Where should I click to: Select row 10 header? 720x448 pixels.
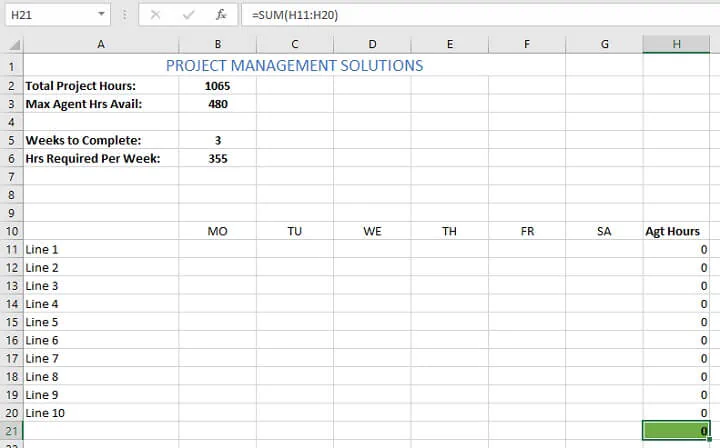click(11, 231)
